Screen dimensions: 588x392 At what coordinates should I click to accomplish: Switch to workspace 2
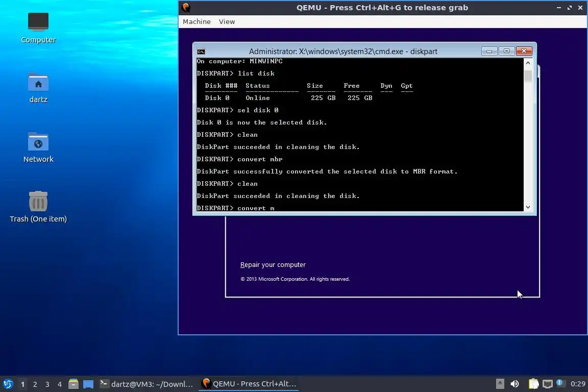35,384
